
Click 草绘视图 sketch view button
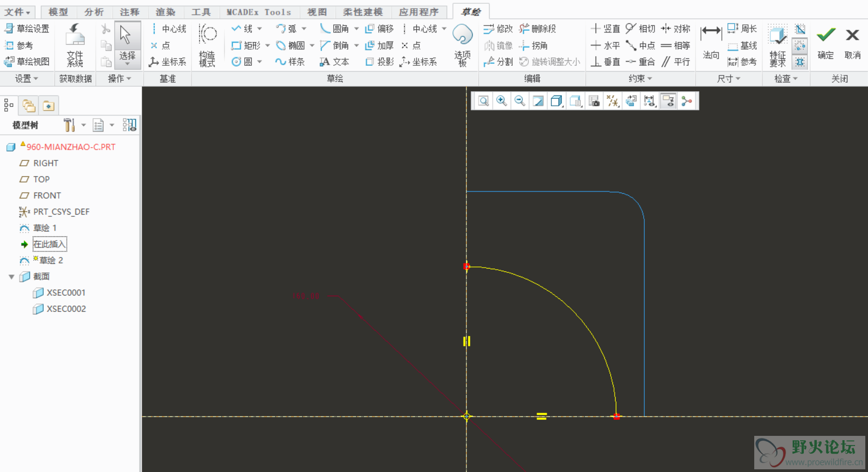27,61
